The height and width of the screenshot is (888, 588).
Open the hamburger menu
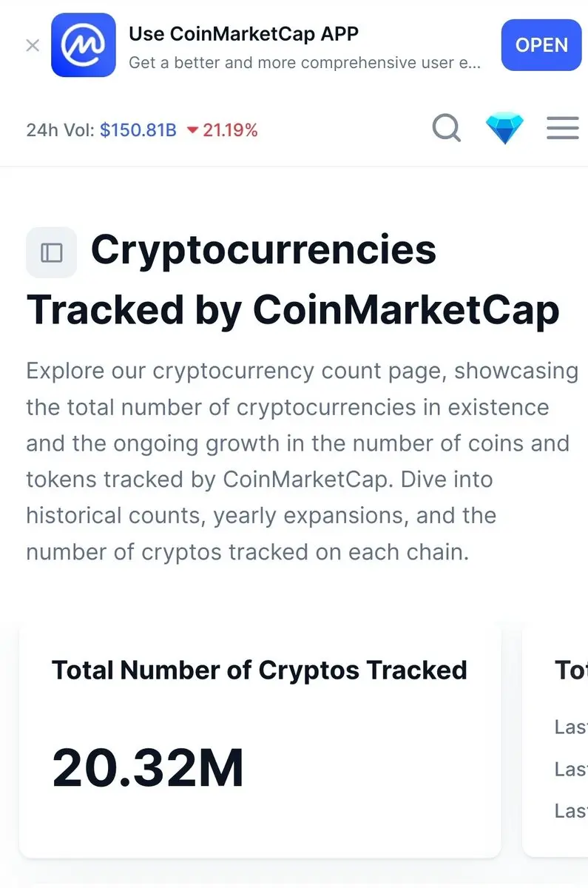[563, 129]
